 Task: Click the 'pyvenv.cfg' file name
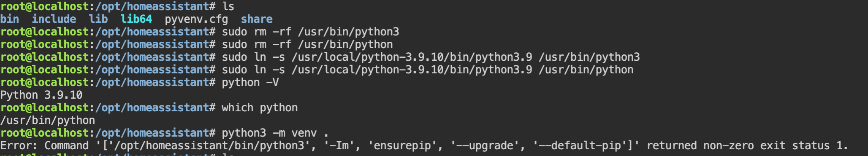[196, 19]
